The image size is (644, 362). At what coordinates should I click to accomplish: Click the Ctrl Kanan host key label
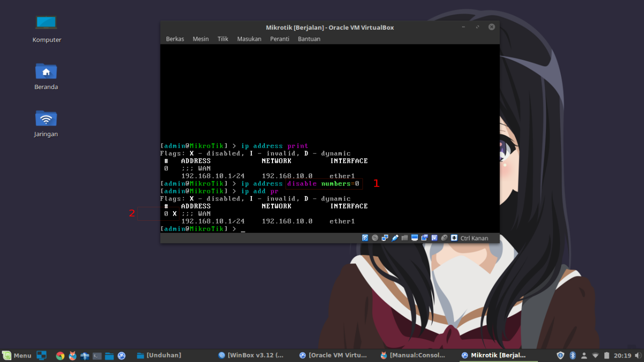tap(474, 238)
